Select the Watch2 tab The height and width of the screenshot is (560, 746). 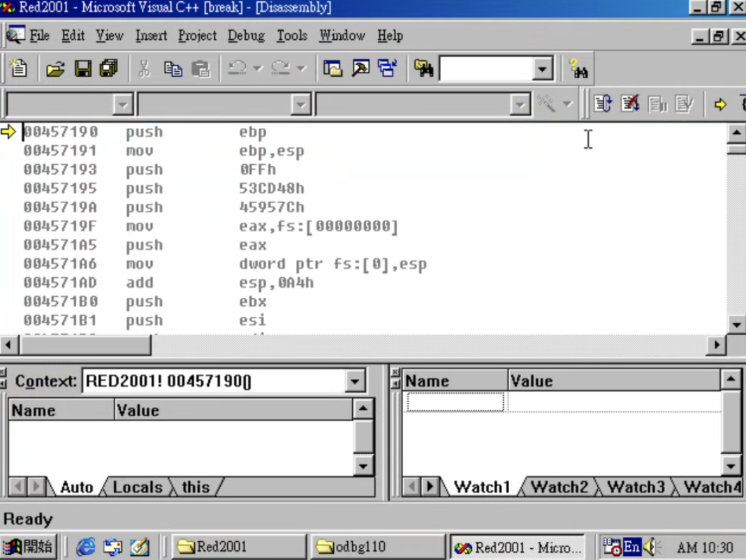point(559,487)
